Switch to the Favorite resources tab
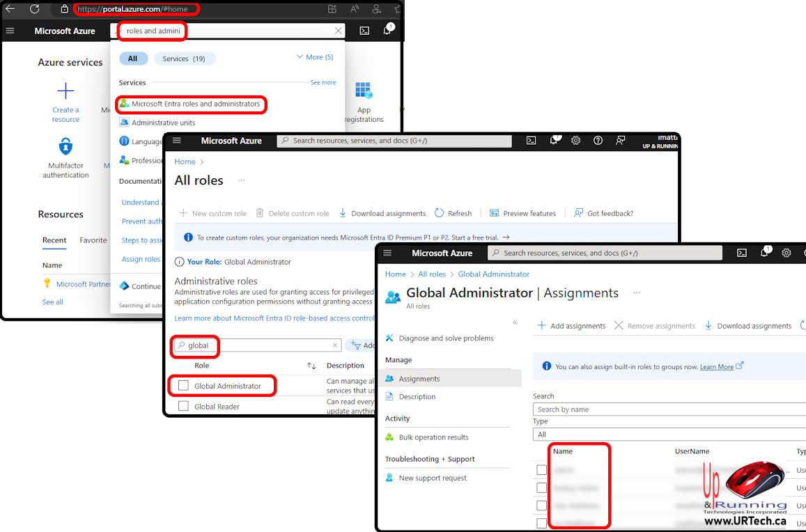The image size is (806, 532). 93,240
